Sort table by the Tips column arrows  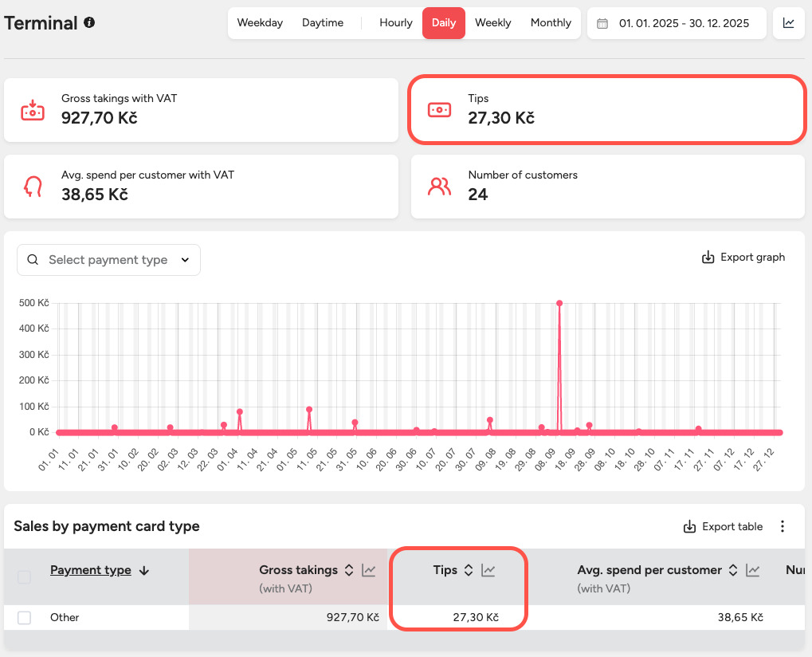click(x=469, y=570)
